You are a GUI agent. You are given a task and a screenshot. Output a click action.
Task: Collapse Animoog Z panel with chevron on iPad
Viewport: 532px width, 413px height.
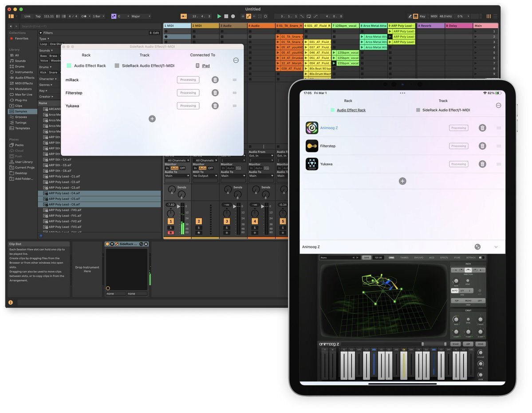click(x=496, y=247)
